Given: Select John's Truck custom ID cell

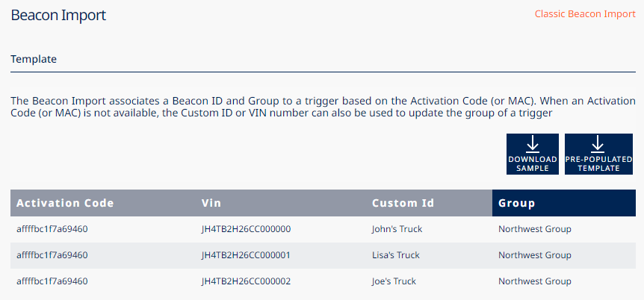Looking at the screenshot, I should (397, 229).
